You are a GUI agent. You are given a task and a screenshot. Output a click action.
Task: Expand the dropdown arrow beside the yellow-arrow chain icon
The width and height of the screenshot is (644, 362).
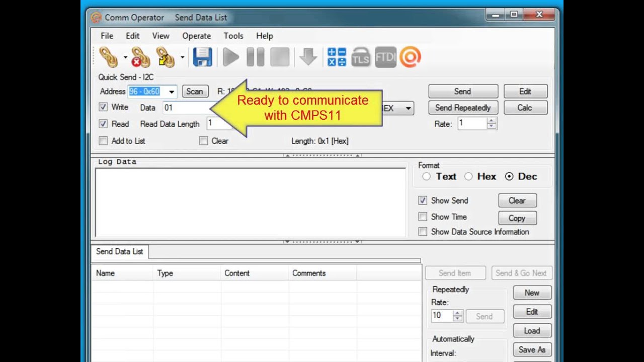coord(182,57)
